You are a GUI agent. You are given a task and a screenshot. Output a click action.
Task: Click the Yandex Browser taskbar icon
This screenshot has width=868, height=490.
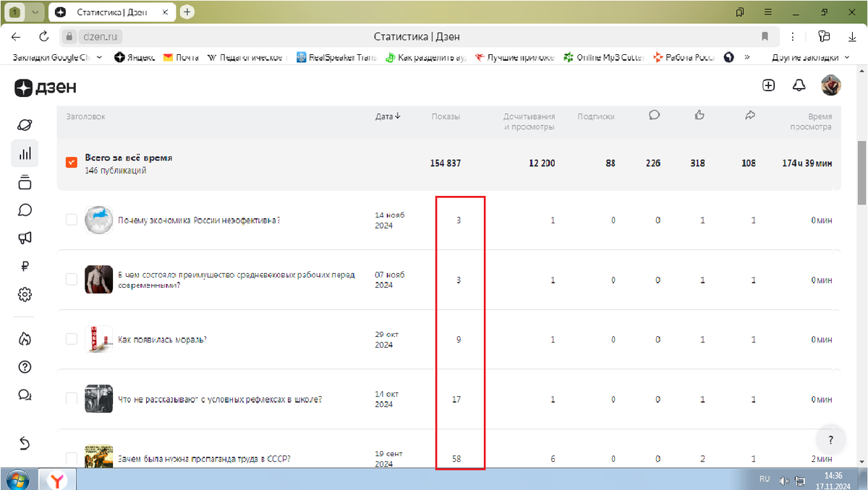pyautogui.click(x=58, y=479)
